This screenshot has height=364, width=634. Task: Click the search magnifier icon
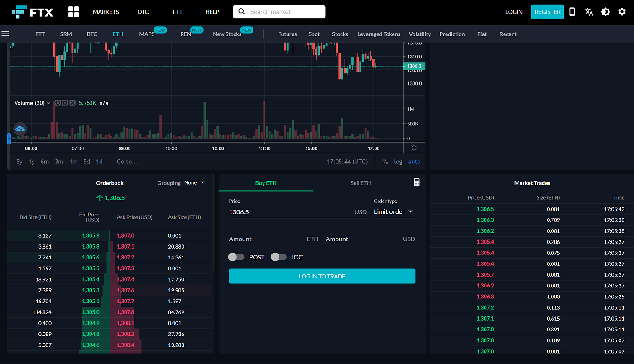click(x=242, y=12)
